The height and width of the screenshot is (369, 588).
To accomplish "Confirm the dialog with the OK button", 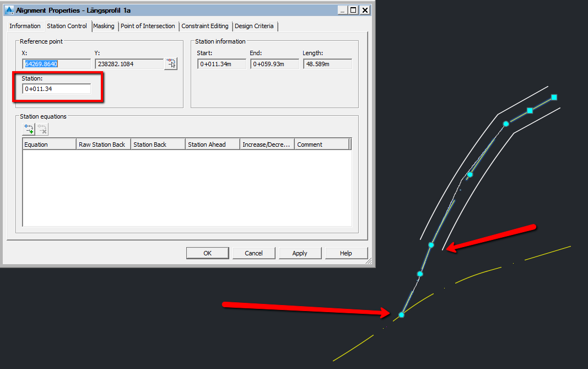I will (x=207, y=253).
